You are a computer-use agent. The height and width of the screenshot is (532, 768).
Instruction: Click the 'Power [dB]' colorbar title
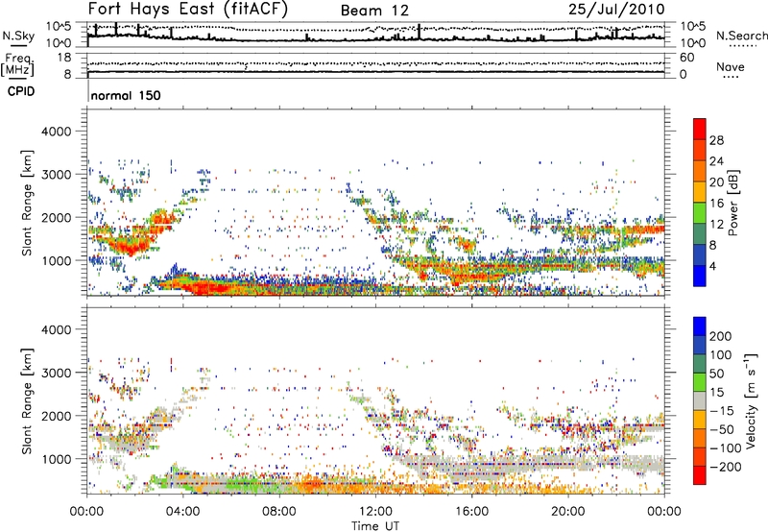732,203
